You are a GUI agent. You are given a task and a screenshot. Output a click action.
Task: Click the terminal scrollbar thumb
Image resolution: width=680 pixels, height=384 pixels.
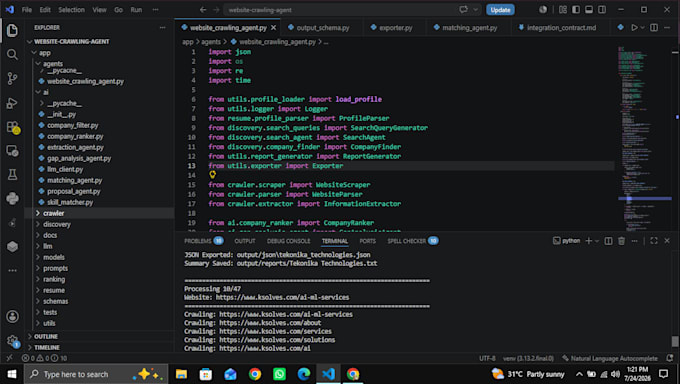tap(675, 341)
